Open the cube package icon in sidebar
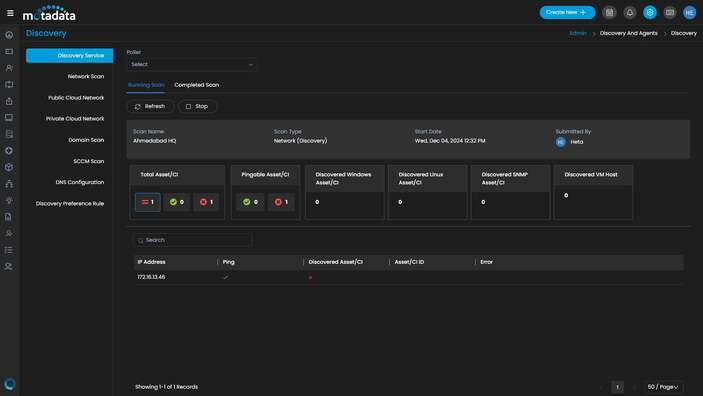Image resolution: width=703 pixels, height=396 pixels. (x=9, y=167)
